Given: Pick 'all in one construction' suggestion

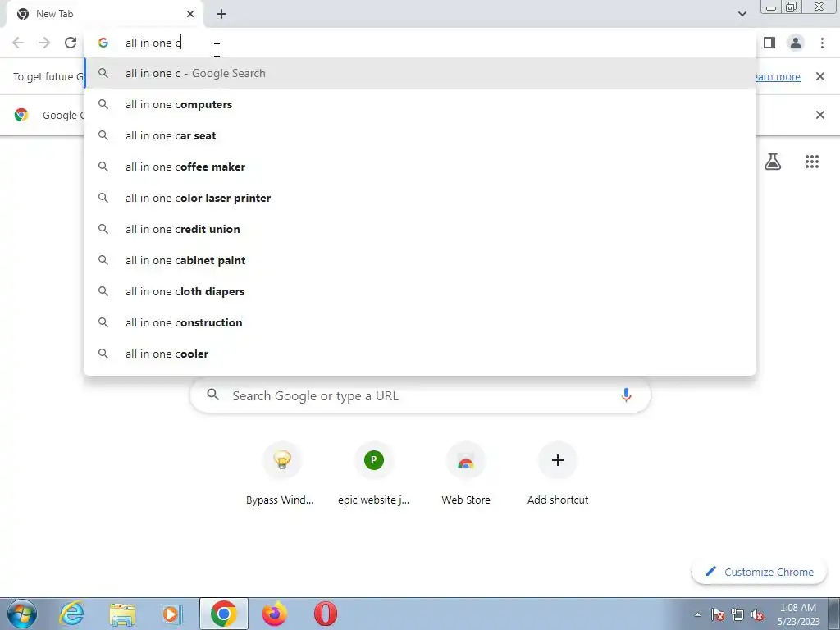Looking at the screenshot, I should [420, 322].
